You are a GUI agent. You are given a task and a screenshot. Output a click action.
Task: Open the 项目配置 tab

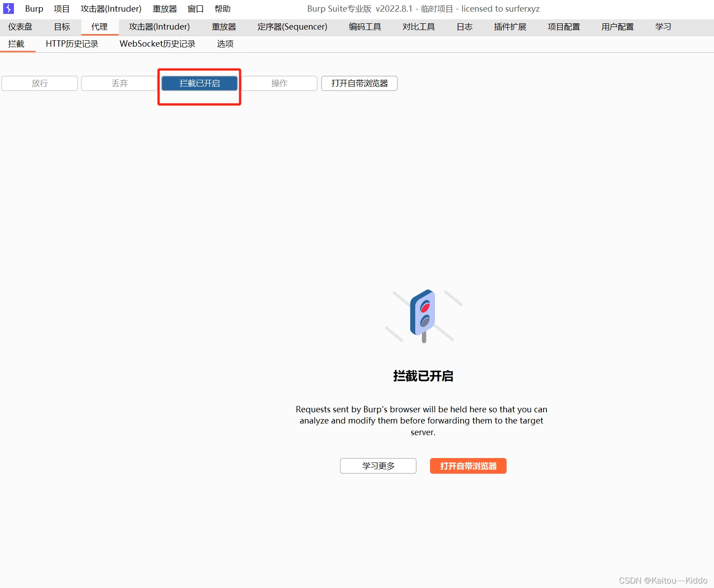(x=564, y=27)
